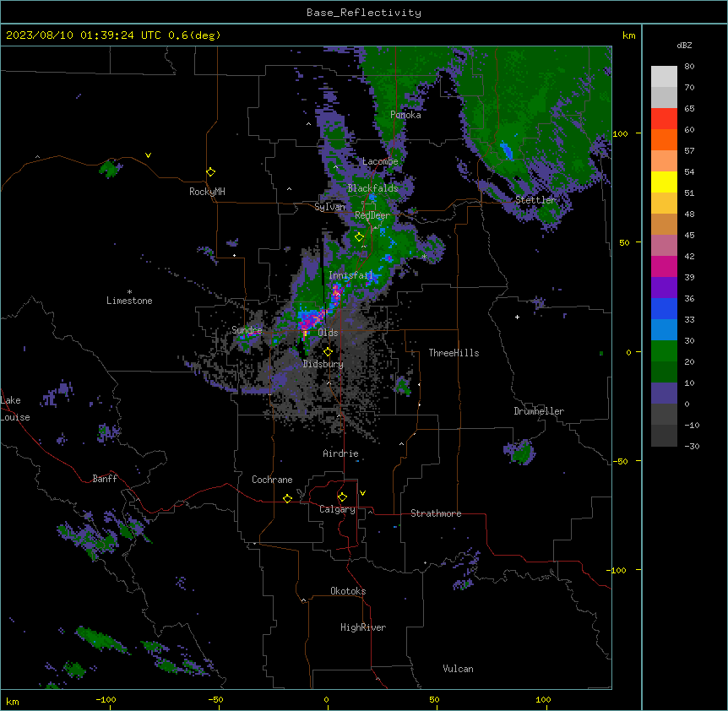Click the Drumheller label

click(x=539, y=411)
